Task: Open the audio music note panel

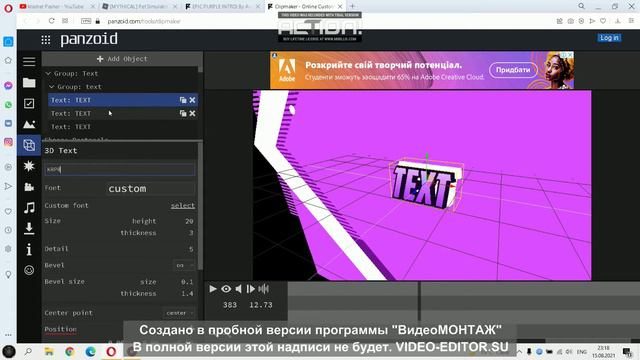Action: pyautogui.click(x=29, y=208)
